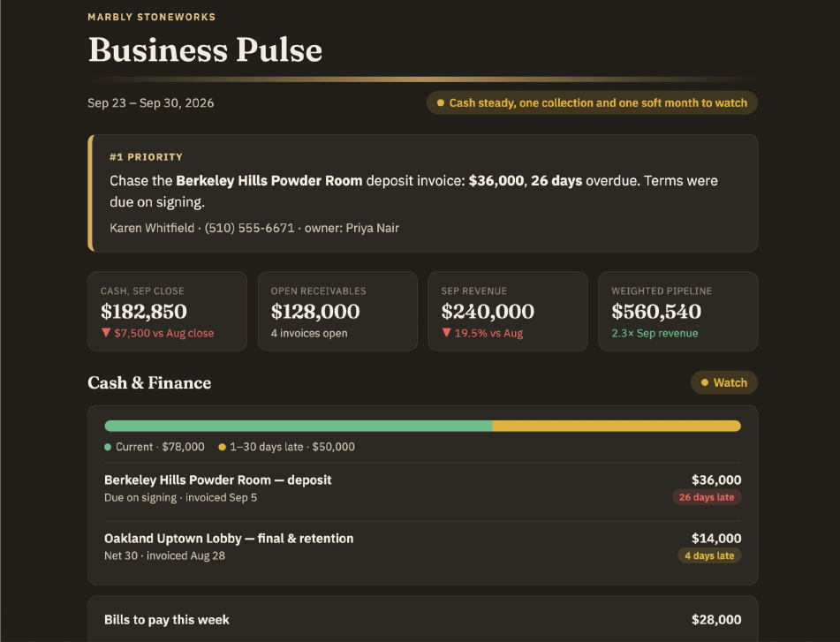Click the green Current segment of receivables bar
840x642 pixels.
[x=299, y=427]
